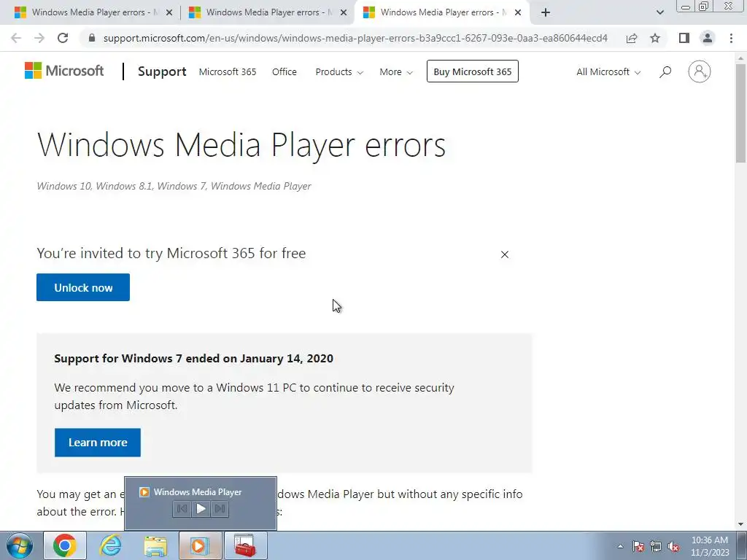
Task: Click the red toolbox taskbar icon
Action: 245,545
